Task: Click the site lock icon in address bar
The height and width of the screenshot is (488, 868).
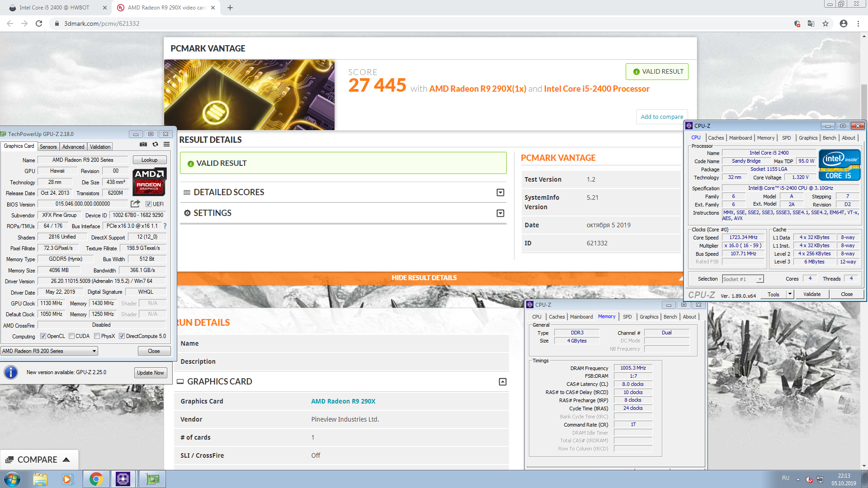Action: [x=57, y=23]
